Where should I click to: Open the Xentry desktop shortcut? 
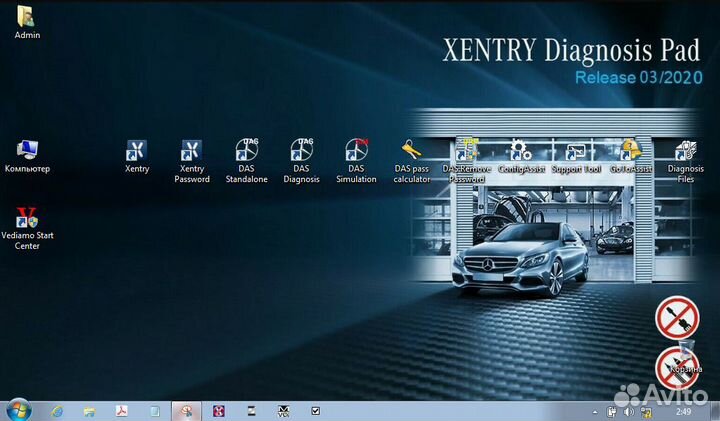pyautogui.click(x=136, y=152)
